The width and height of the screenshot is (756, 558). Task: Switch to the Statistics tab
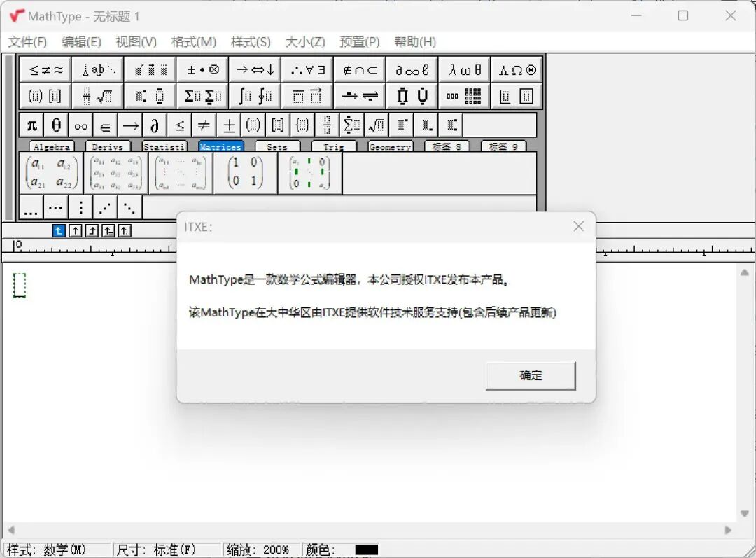click(164, 146)
